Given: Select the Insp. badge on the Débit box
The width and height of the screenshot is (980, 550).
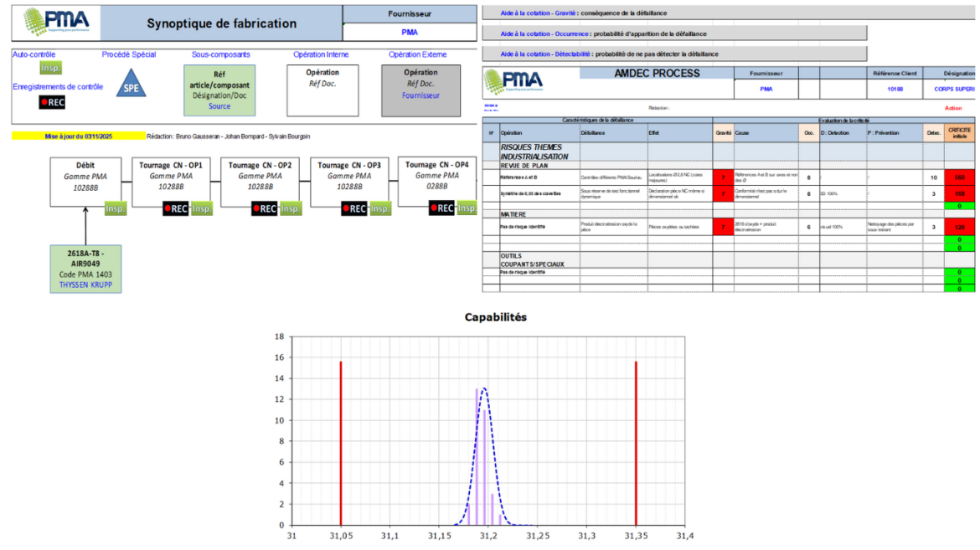Looking at the screenshot, I should tap(115, 208).
